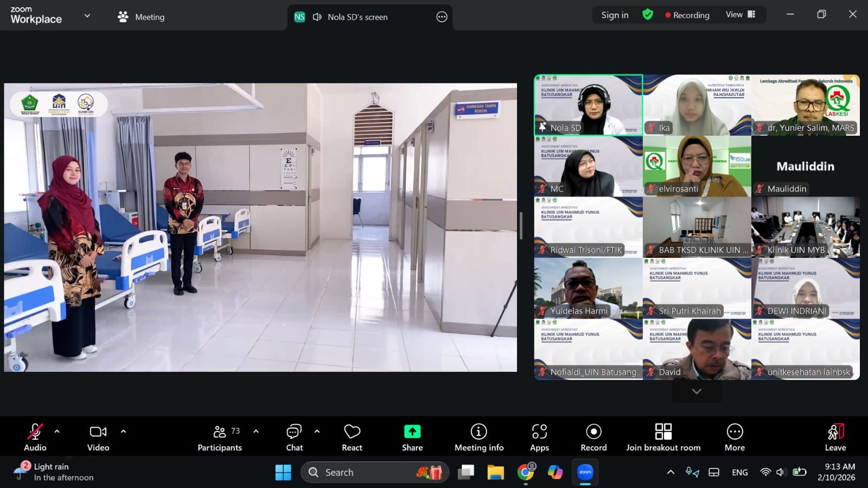The image size is (868, 488).
Task: Start recording with the Record button
Action: 593,437
